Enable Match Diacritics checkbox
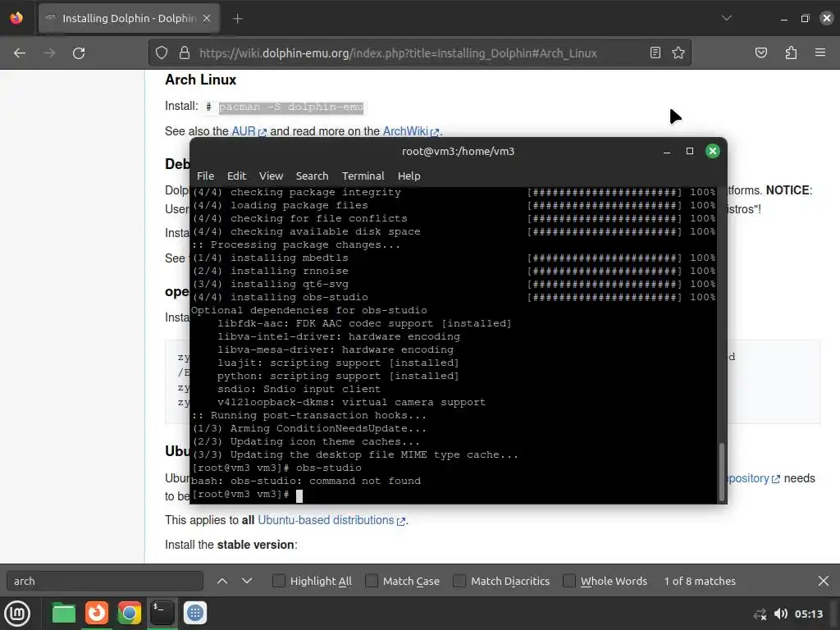 coord(459,581)
